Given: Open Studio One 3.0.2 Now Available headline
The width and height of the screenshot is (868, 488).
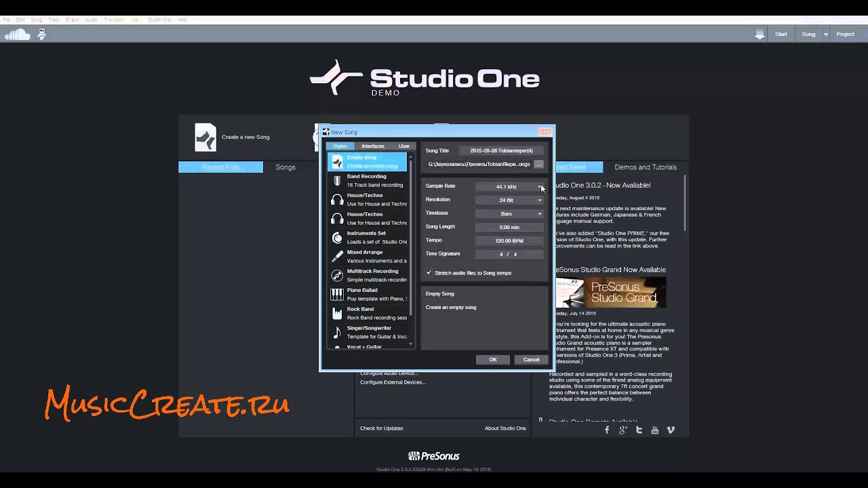Looking at the screenshot, I should [x=602, y=185].
